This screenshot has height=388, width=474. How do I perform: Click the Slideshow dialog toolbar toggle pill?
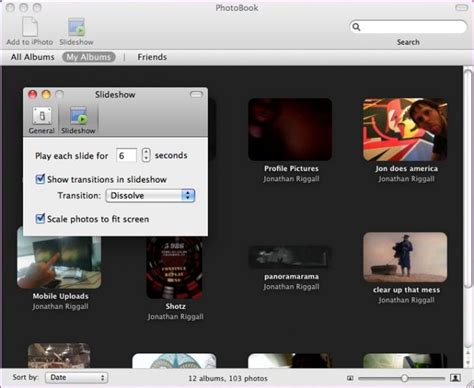click(196, 94)
